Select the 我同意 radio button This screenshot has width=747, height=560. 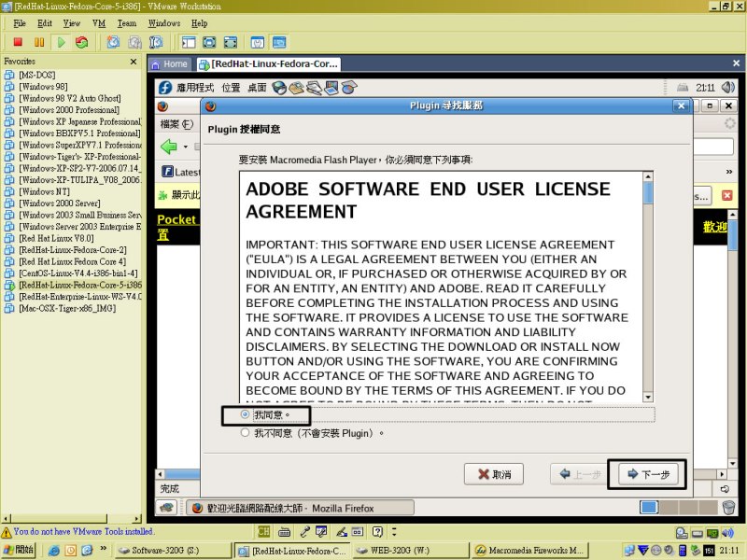[x=245, y=414]
